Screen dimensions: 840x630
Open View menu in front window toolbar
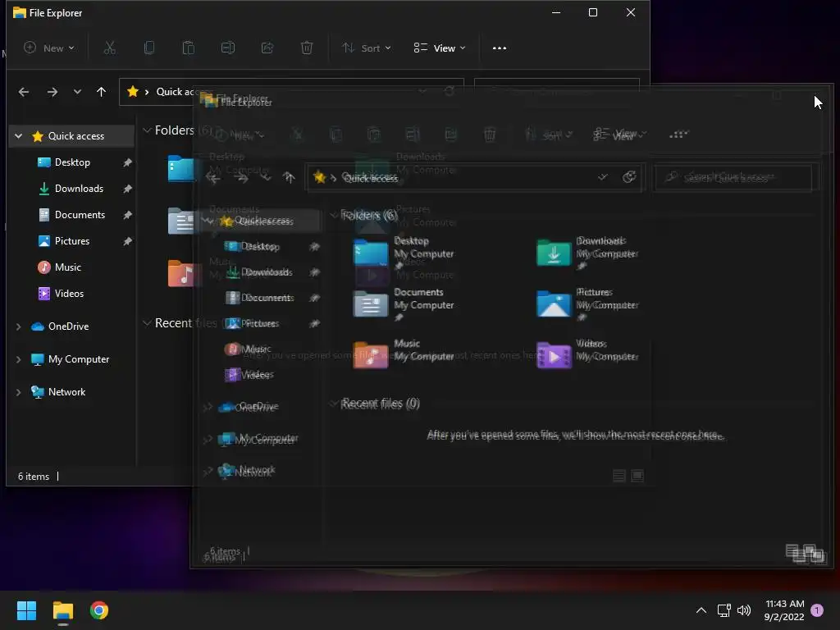pos(620,134)
